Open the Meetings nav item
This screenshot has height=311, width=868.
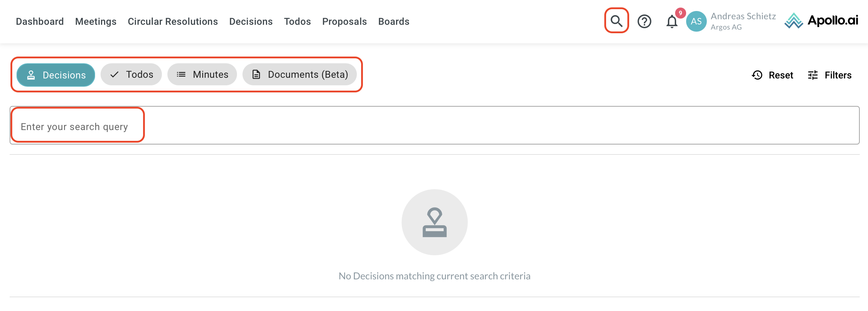coord(96,21)
